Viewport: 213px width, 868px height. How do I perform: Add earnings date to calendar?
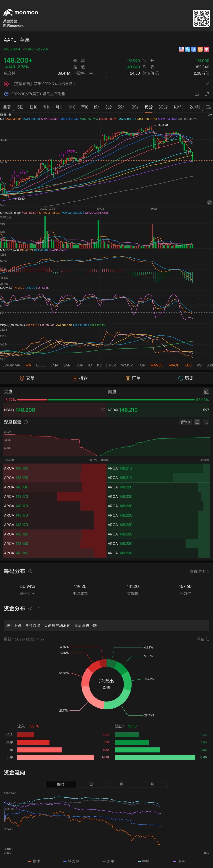coord(207,94)
